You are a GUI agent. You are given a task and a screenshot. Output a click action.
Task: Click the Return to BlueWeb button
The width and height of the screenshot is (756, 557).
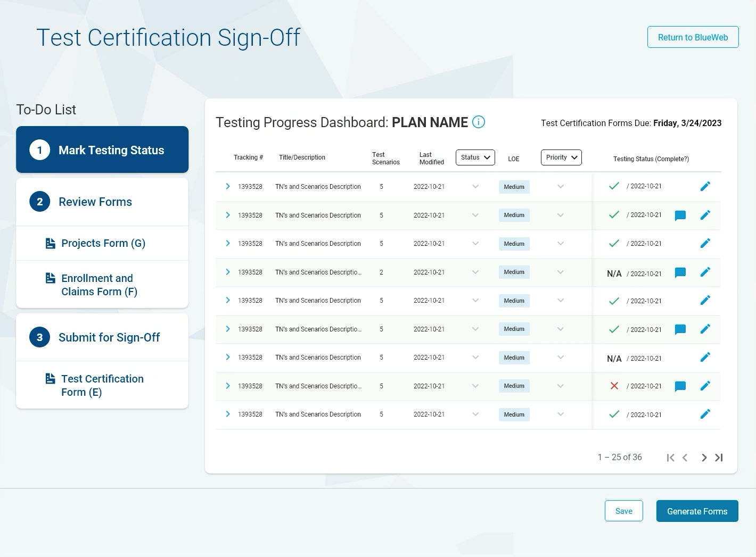click(693, 37)
